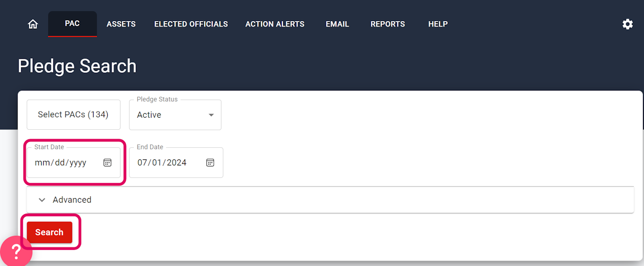Open the Start Date calendar picker icon
644x266 pixels.
(107, 162)
